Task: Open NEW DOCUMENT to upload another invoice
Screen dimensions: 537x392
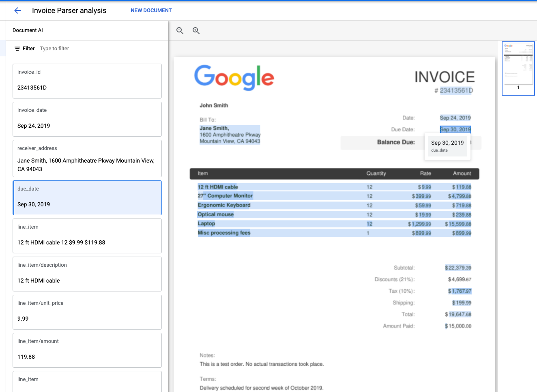Action: click(151, 10)
